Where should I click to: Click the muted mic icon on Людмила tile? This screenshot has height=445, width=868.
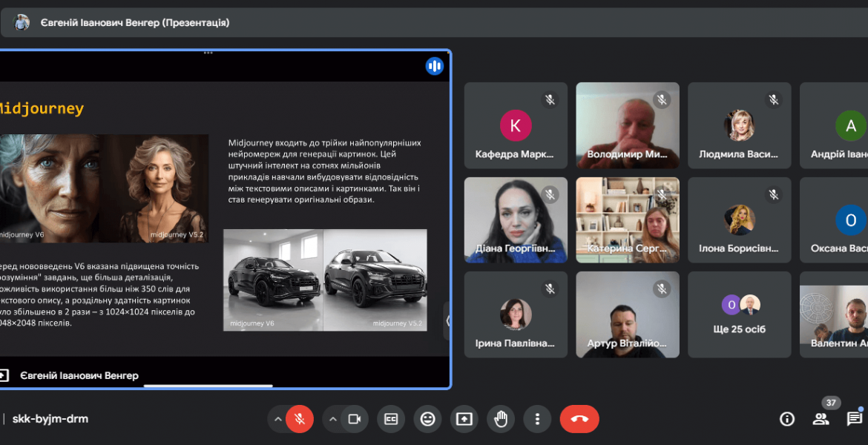coord(773,99)
